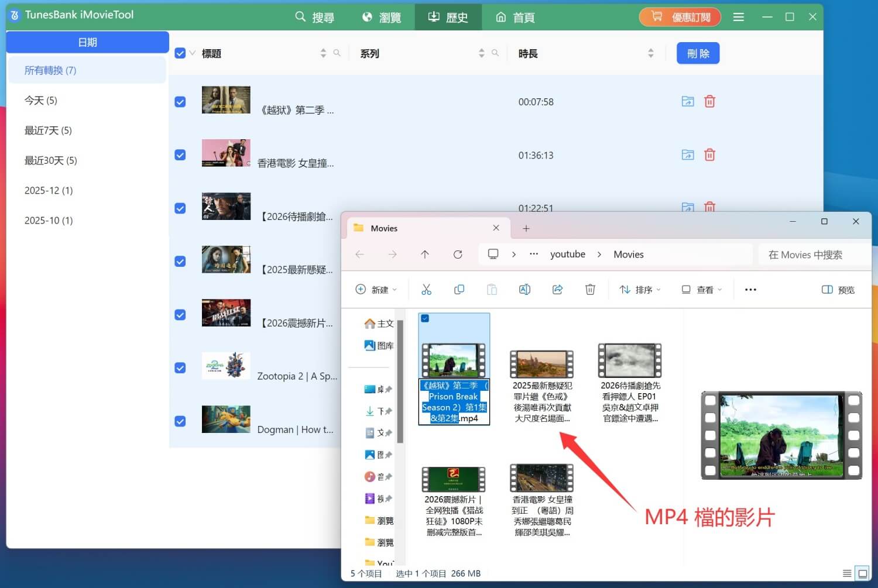This screenshot has width=878, height=588.
Task: Toggle the select-all checkbox in header
Action: [x=180, y=53]
